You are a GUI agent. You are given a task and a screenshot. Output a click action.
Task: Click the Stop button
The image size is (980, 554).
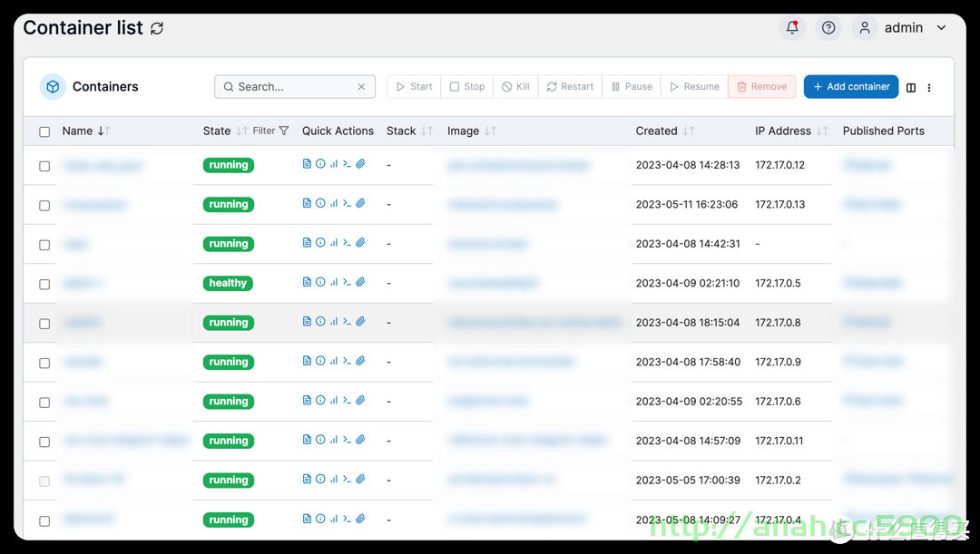467,87
